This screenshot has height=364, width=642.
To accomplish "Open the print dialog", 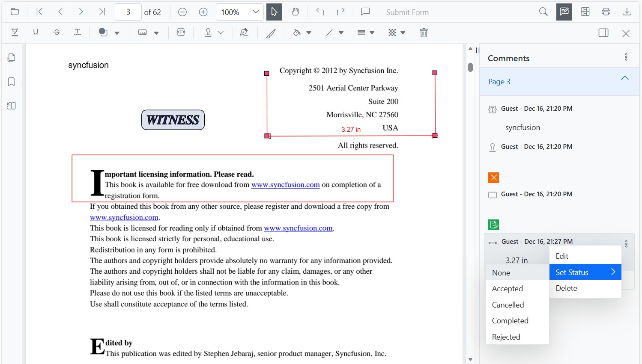I will 606,12.
